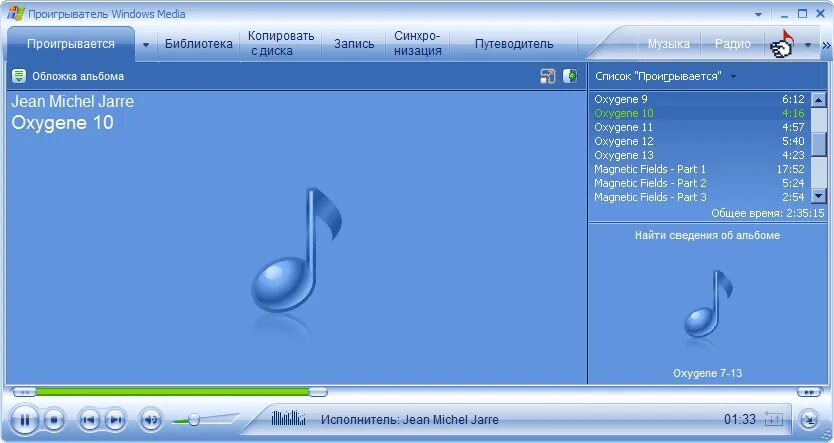Select Magnetic Fields - Part 1
This screenshot has height=443, width=834.
pos(699,169)
